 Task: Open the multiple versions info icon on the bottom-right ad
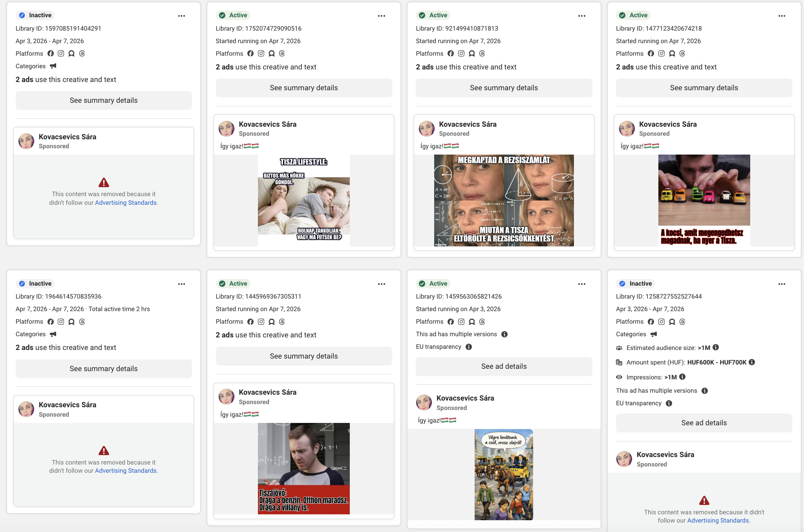tap(705, 391)
